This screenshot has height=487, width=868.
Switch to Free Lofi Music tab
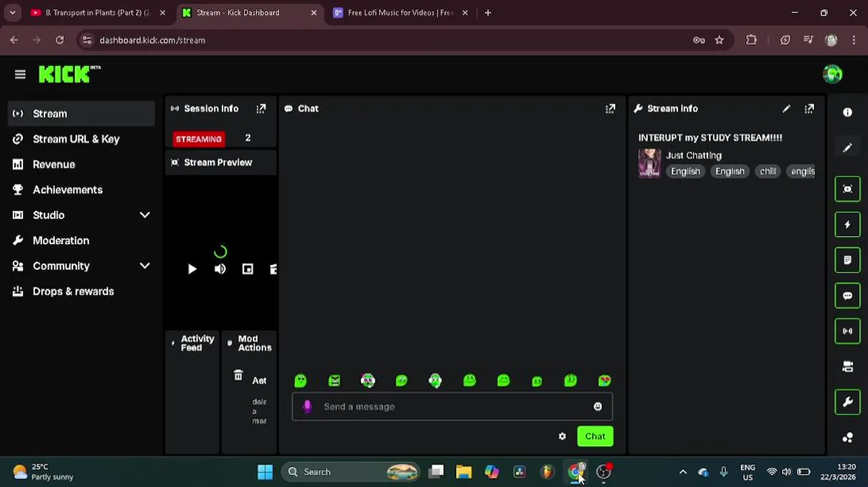(x=400, y=12)
